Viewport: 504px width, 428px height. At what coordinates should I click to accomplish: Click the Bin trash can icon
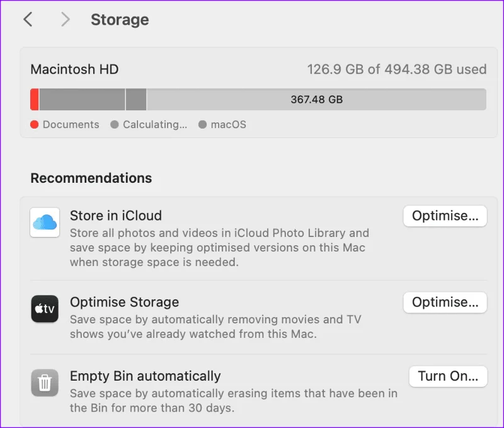pos(45,383)
